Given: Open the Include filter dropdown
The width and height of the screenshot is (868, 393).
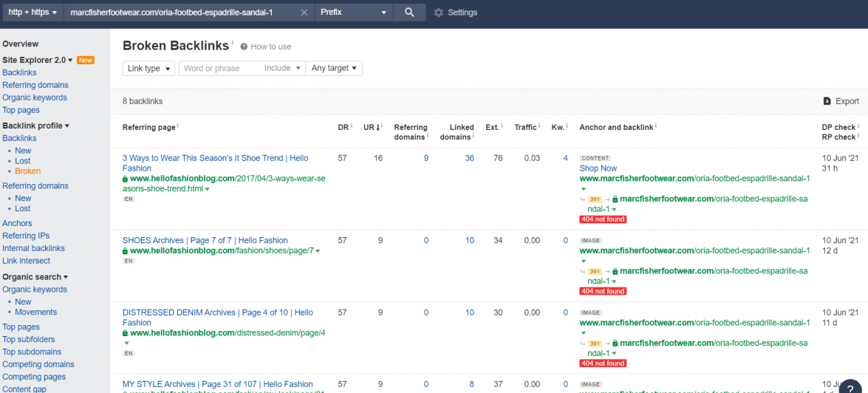Looking at the screenshot, I should click(x=282, y=68).
